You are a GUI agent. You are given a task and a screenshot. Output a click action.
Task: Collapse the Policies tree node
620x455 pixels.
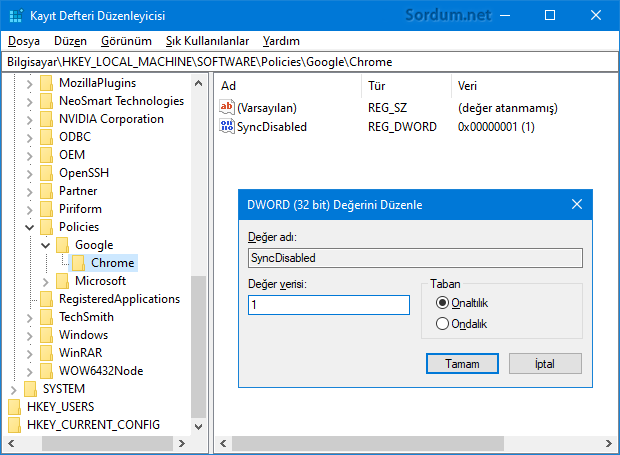(x=30, y=227)
